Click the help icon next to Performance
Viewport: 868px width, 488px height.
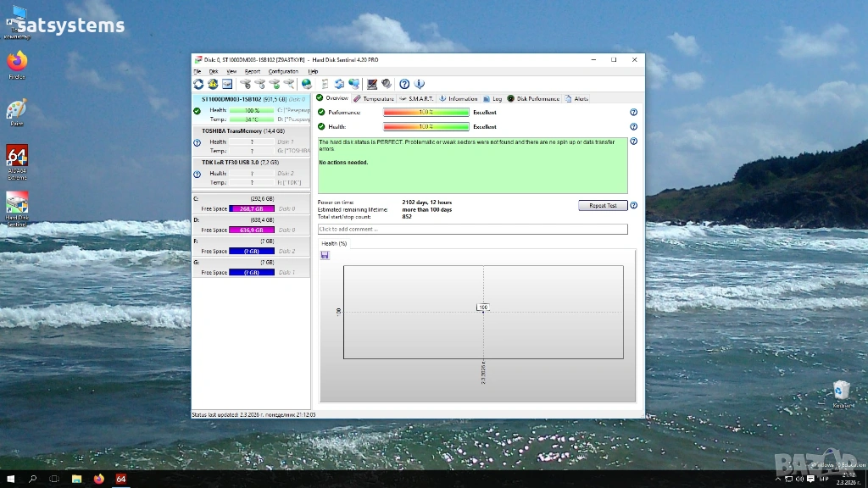point(633,113)
